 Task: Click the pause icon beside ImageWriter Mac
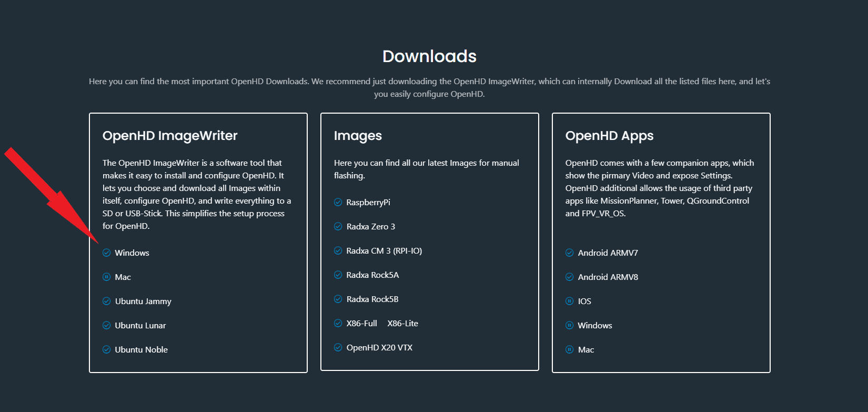pyautogui.click(x=106, y=277)
